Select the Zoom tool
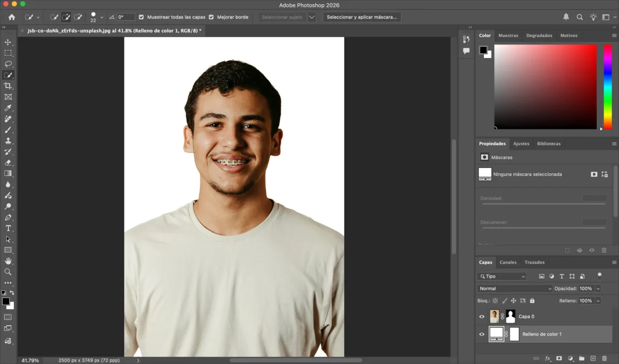619x364 pixels. point(8,272)
